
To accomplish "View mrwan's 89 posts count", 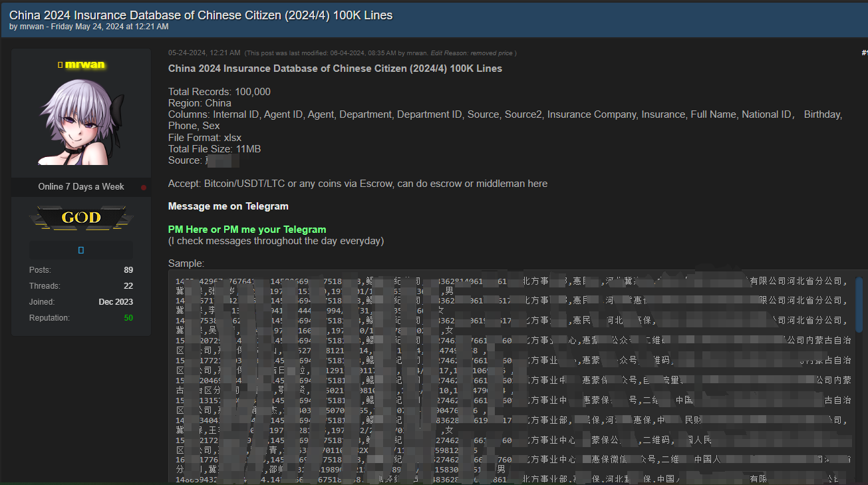I will click(x=128, y=270).
